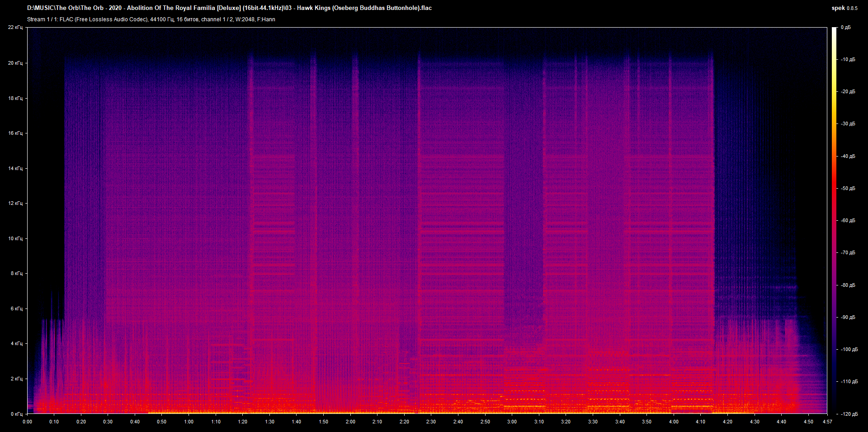The height and width of the screenshot is (432, 868).
Task: Click the 0:00 timeline start marker
Action: pos(28,421)
